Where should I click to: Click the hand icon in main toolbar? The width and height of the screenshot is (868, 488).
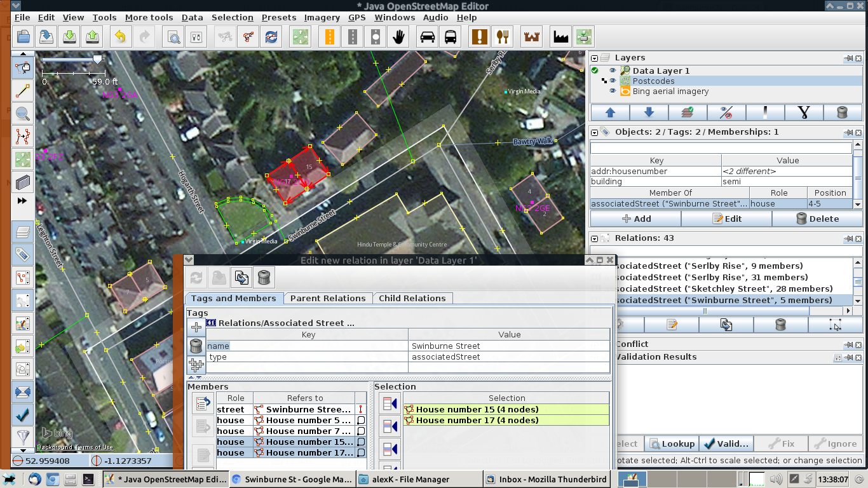398,37
